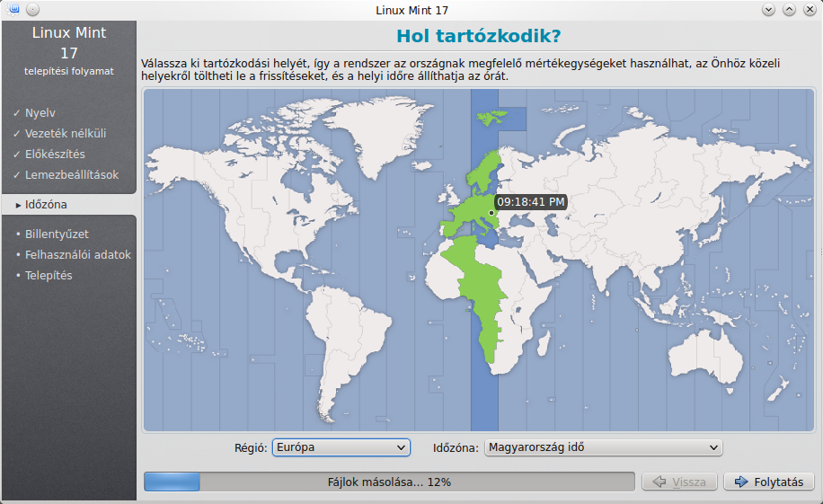823x504 pixels.
Task: Minimize the Linux Mint 17 window
Action: click(x=768, y=10)
